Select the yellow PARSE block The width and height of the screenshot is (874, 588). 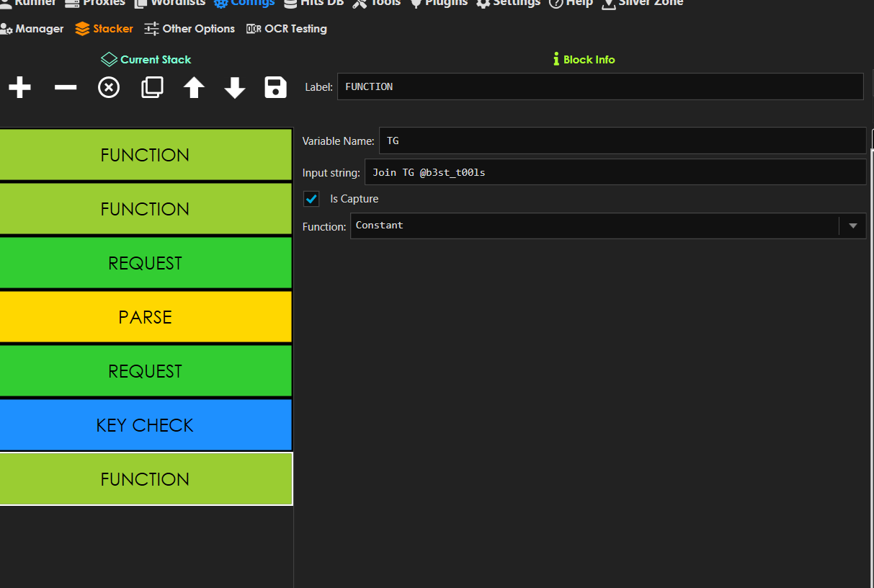[x=145, y=317]
